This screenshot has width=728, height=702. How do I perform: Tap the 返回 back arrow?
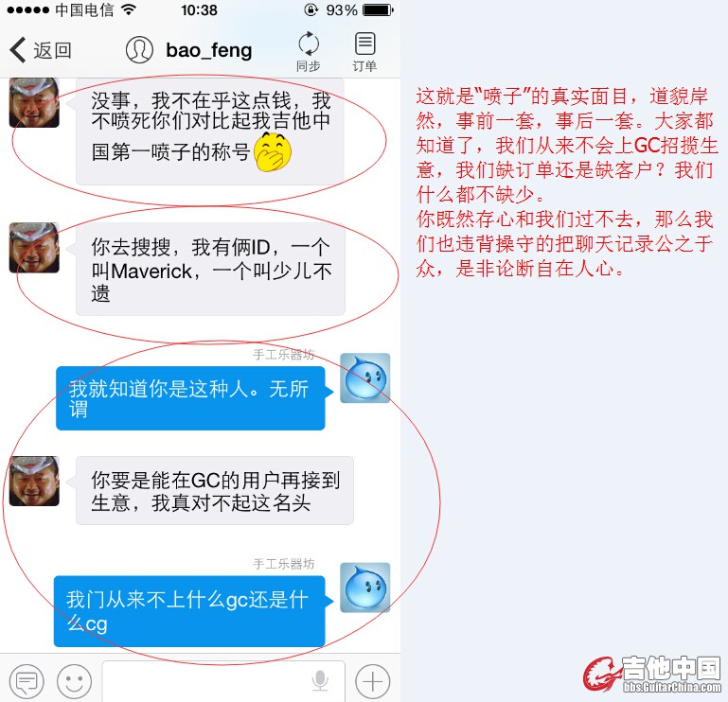18,49
